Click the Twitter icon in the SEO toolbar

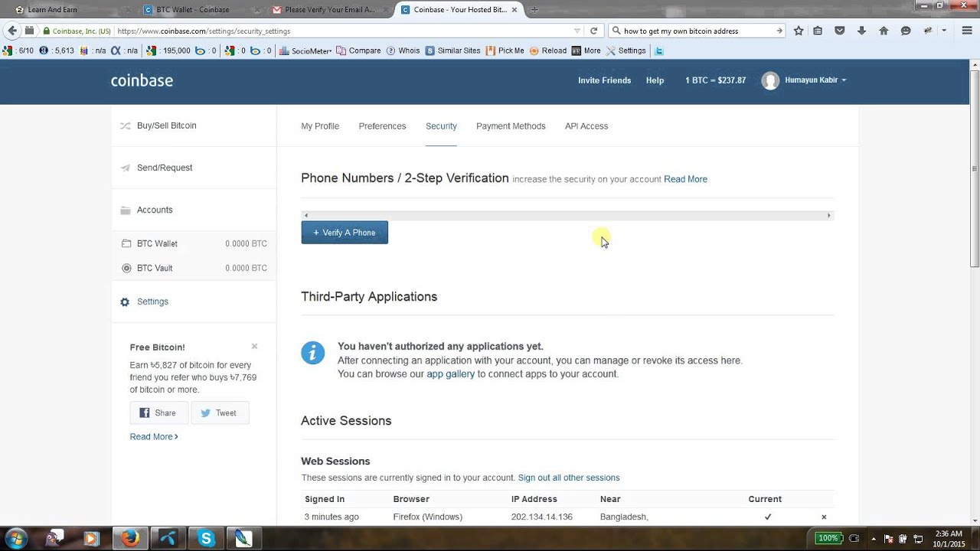(658, 51)
